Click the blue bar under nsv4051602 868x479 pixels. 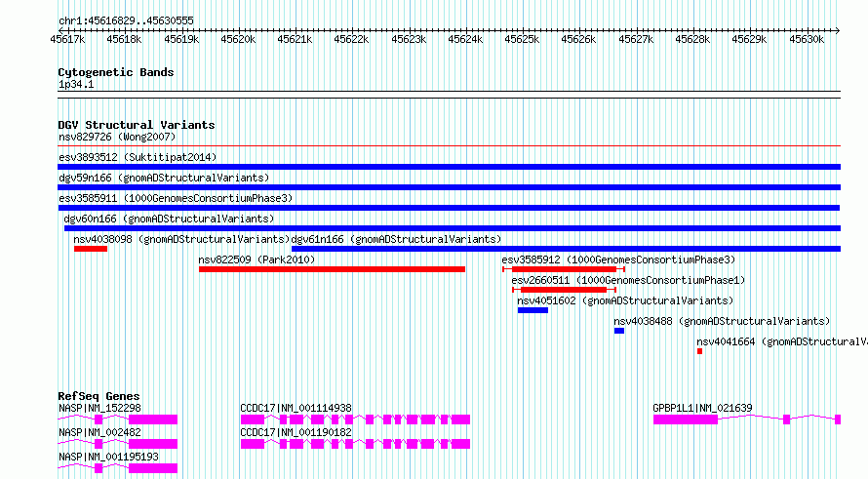[533, 310]
